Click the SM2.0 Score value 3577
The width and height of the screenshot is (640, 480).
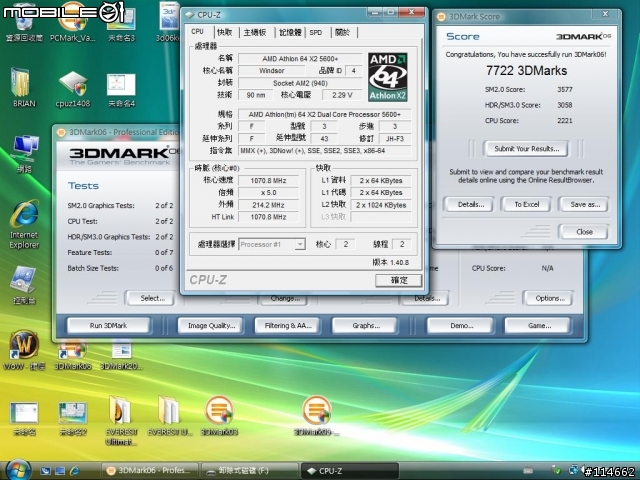pyautogui.click(x=565, y=89)
